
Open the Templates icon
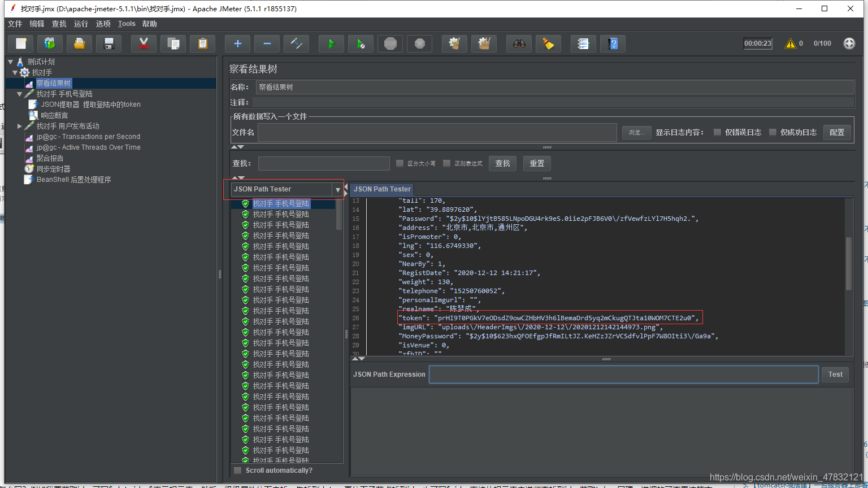(50, 43)
